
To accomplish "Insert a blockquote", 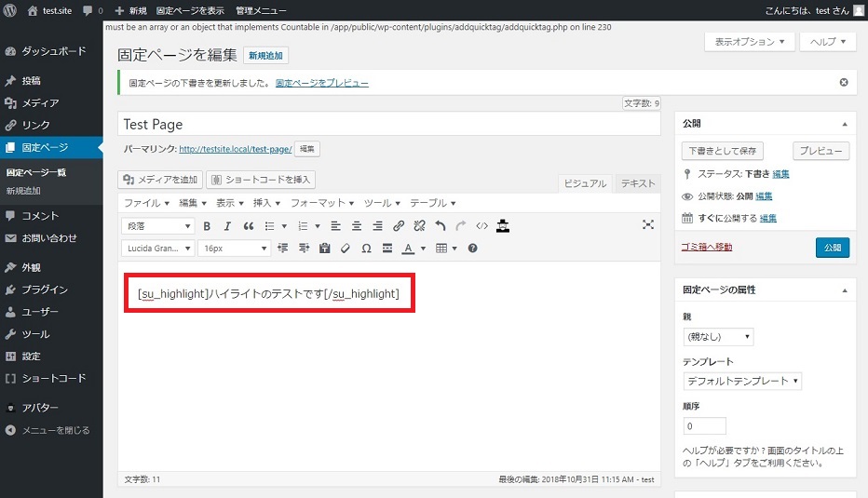I will (x=249, y=226).
